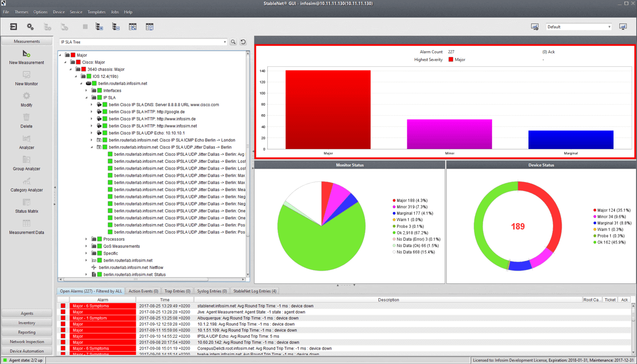Click the New Measurement icon
Screen dimensions: 637x364
click(x=26, y=54)
